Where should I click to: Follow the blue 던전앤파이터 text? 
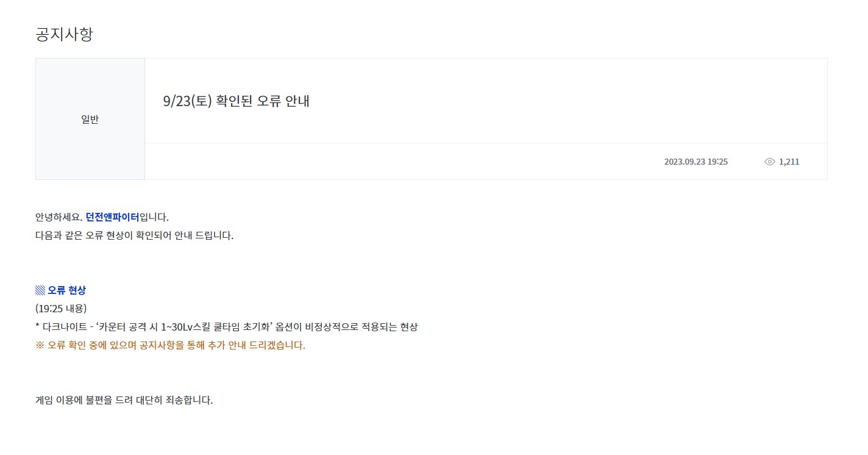[x=112, y=217]
